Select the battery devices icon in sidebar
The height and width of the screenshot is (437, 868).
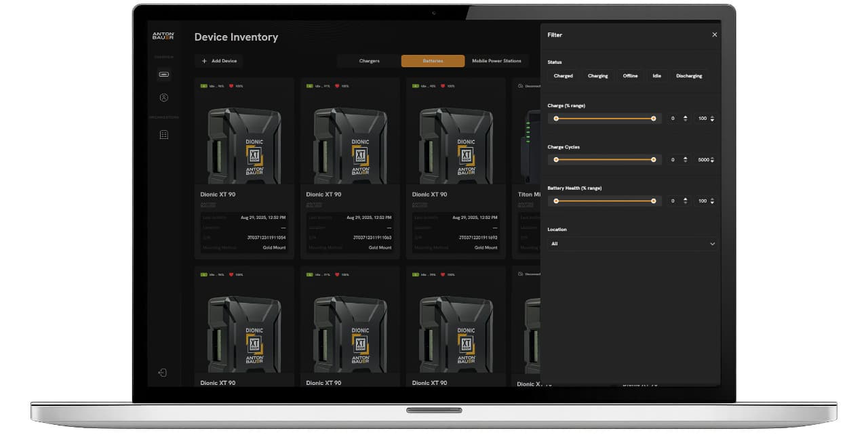[163, 74]
